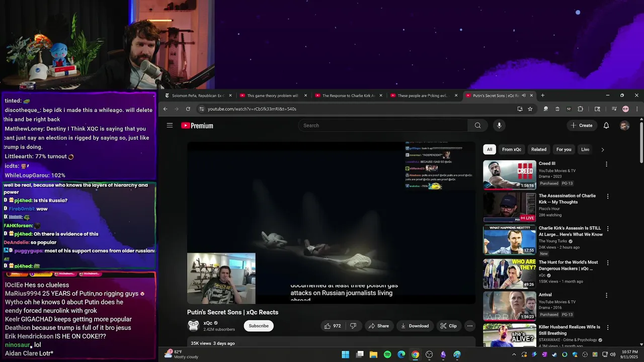The image size is (644, 362).
Task: Mute the Putin's Secret Sons tab audio
Action: [524, 96]
